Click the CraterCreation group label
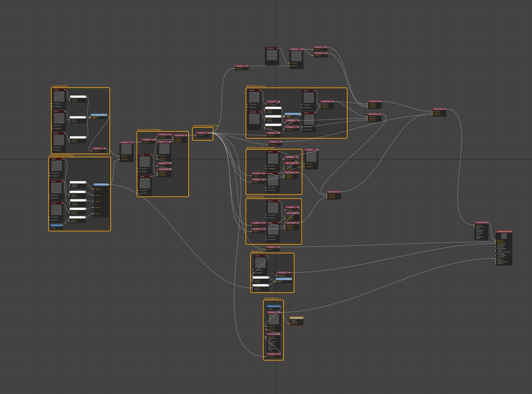Viewport: 532px width, 394px height. click(60, 86)
